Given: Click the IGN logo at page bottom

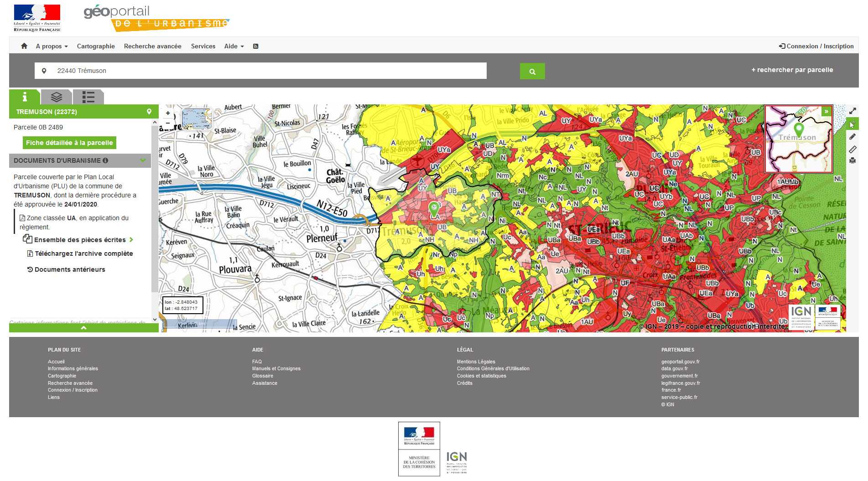Looking at the screenshot, I should (457, 462).
